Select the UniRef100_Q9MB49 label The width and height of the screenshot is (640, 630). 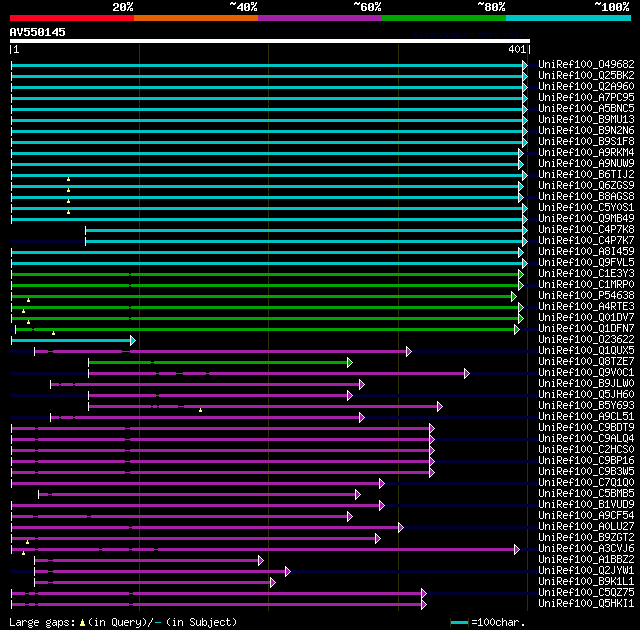click(x=586, y=218)
